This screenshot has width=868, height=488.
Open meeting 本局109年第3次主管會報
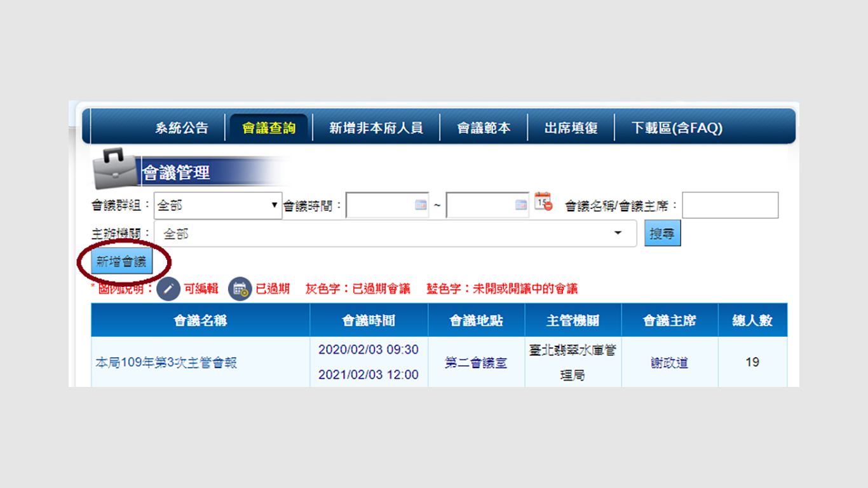[x=166, y=363]
